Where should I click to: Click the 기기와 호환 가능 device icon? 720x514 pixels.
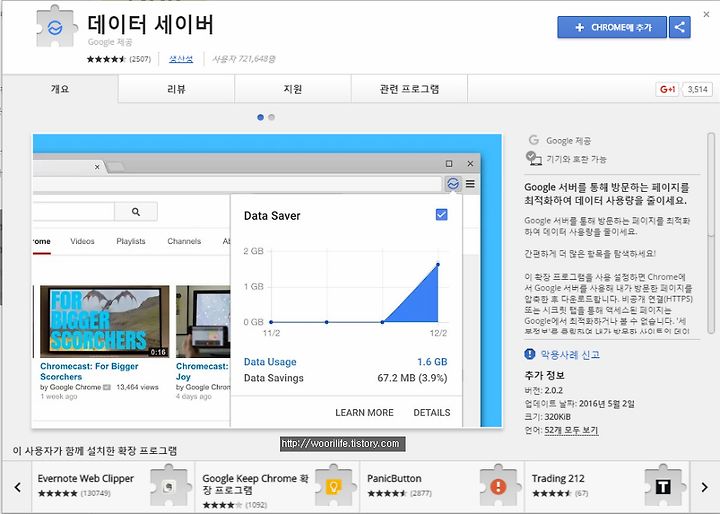tap(534, 158)
